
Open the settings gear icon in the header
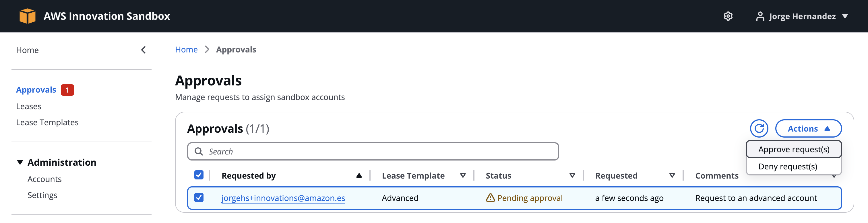click(x=728, y=16)
